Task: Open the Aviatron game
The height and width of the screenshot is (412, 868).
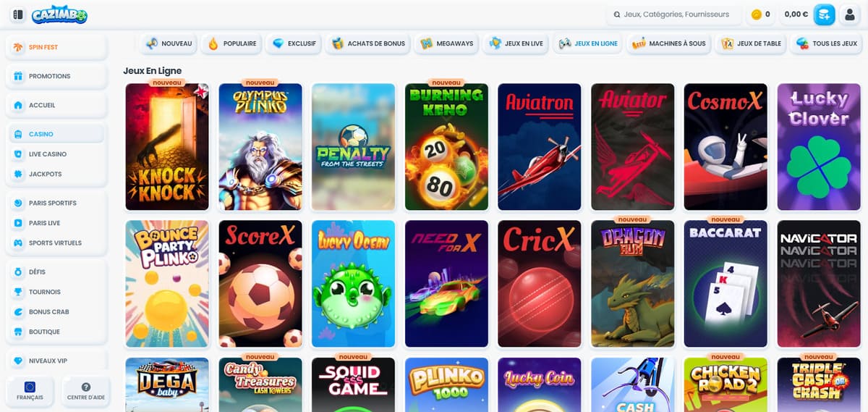Action: [540, 147]
